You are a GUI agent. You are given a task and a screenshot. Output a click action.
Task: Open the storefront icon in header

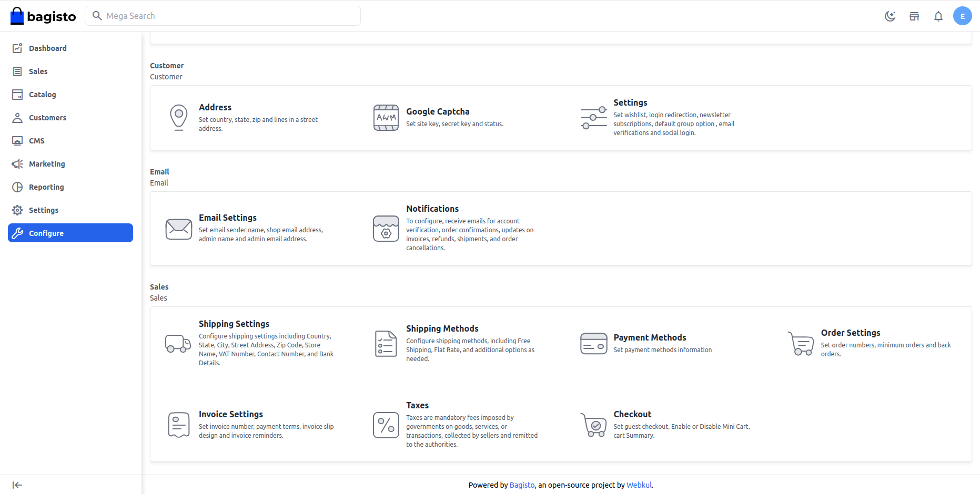pyautogui.click(x=914, y=16)
